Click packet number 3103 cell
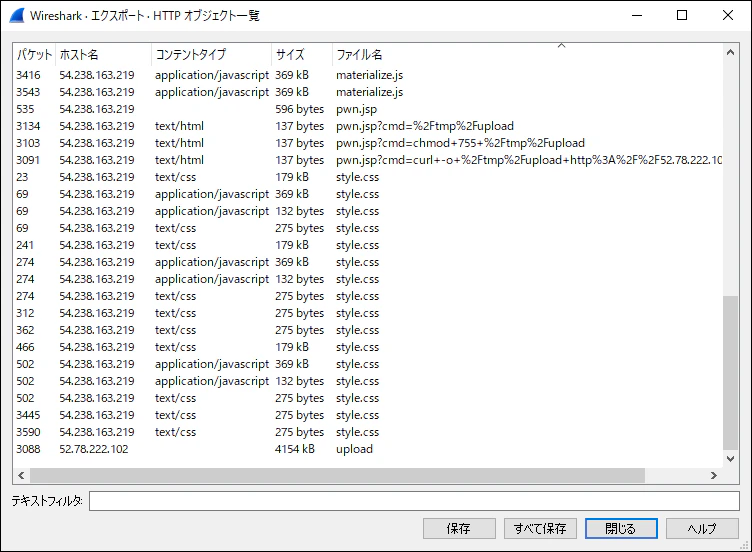Screen dimensions: 752x552 pyautogui.click(x=28, y=143)
